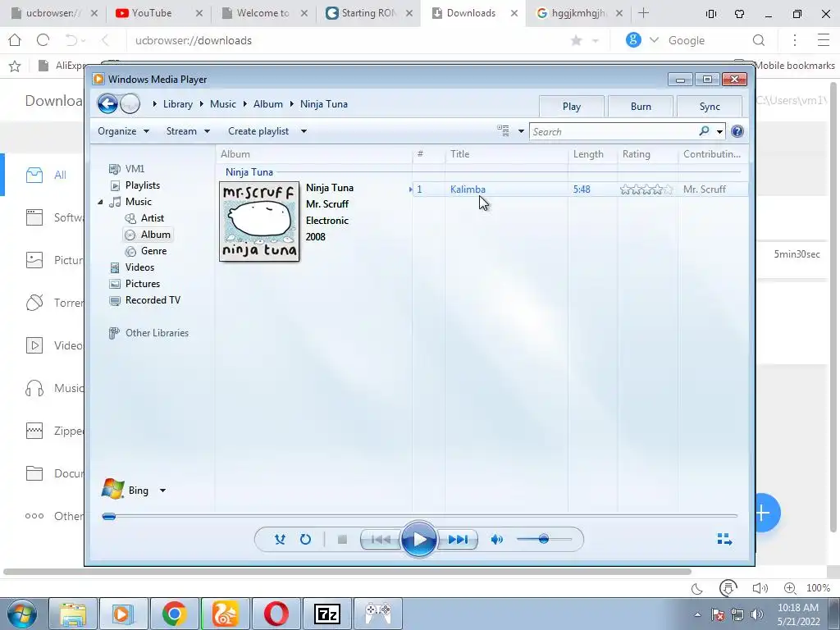Open a new browser tab
This screenshot has width=840, height=630.
tap(643, 13)
